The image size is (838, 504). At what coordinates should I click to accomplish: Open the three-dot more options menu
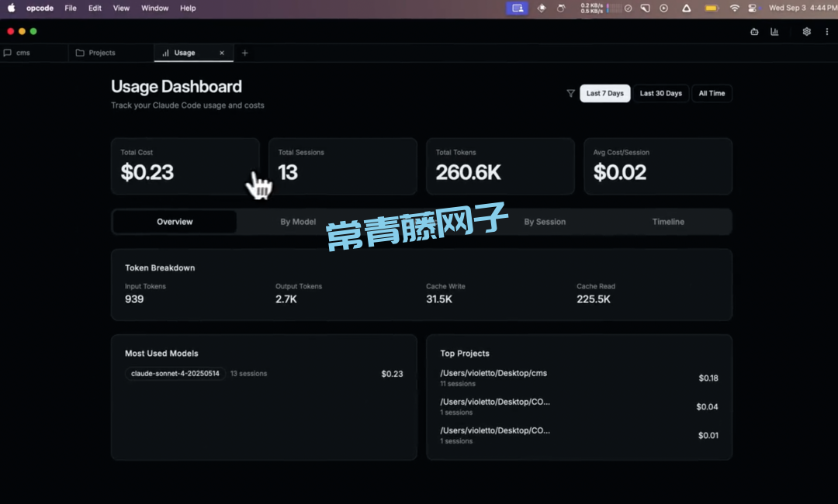tap(826, 32)
